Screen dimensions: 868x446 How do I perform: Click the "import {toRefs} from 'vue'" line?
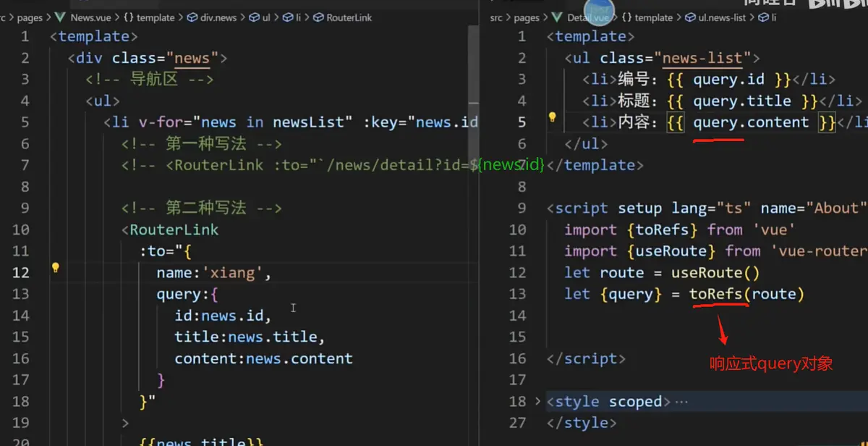(680, 230)
